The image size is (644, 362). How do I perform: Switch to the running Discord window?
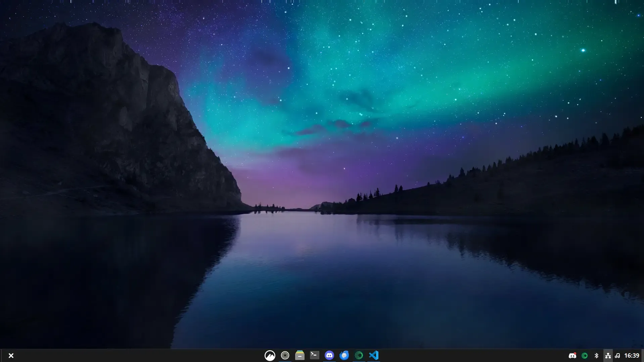pos(329,355)
